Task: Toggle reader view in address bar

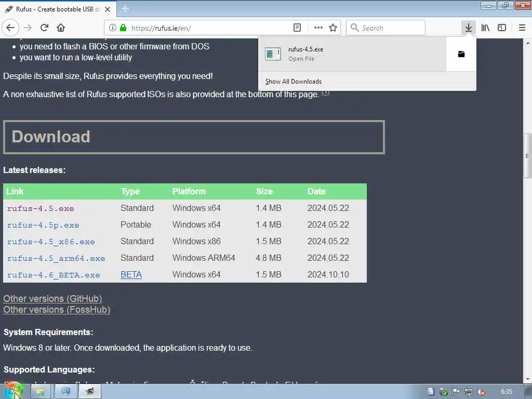Action: 297,28
